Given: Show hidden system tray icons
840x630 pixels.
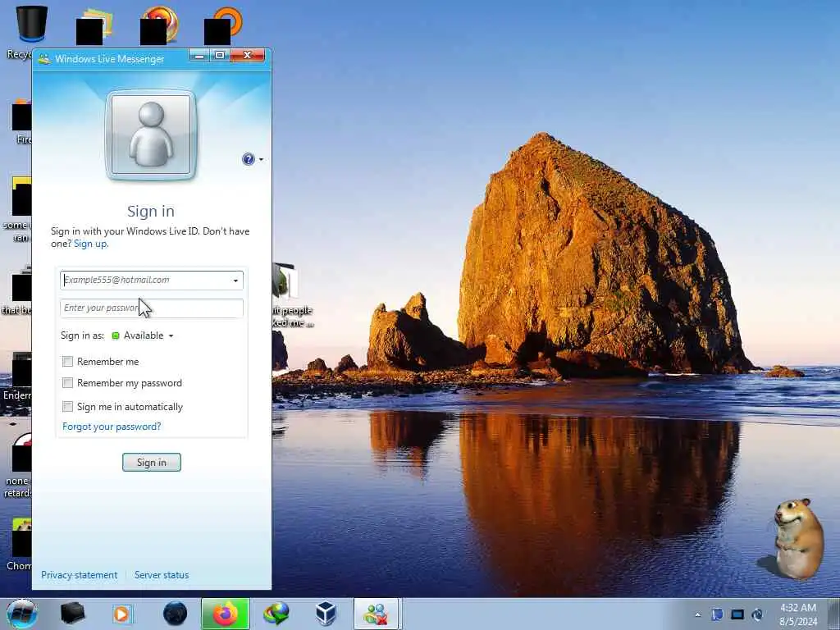Looking at the screenshot, I should pyautogui.click(x=697, y=614).
